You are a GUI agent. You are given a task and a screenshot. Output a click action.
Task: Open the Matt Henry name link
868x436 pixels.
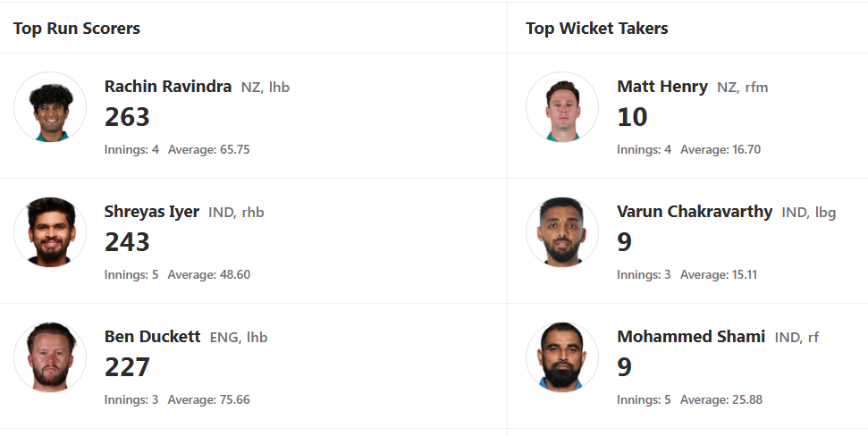coord(662,87)
